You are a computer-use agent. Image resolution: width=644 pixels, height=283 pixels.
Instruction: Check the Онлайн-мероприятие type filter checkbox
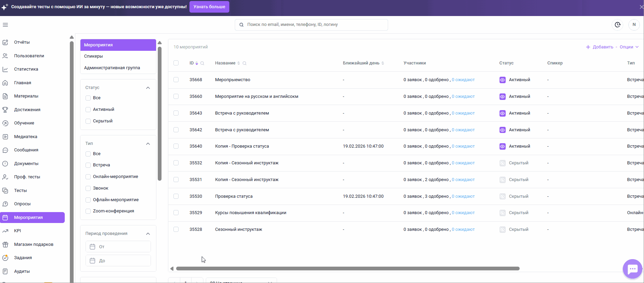(x=88, y=177)
